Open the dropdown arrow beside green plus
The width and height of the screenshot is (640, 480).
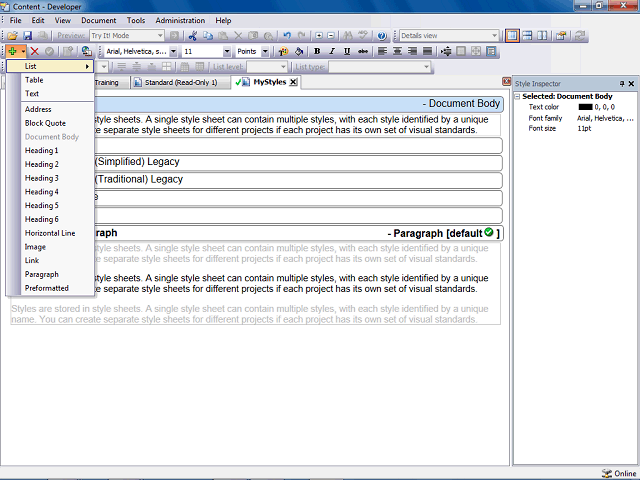[23, 51]
